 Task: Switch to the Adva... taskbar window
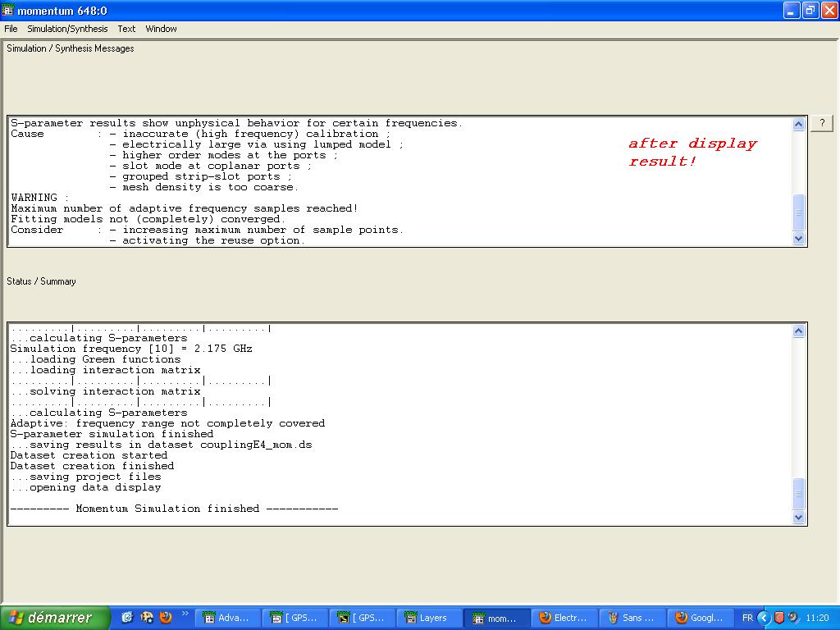(227, 619)
